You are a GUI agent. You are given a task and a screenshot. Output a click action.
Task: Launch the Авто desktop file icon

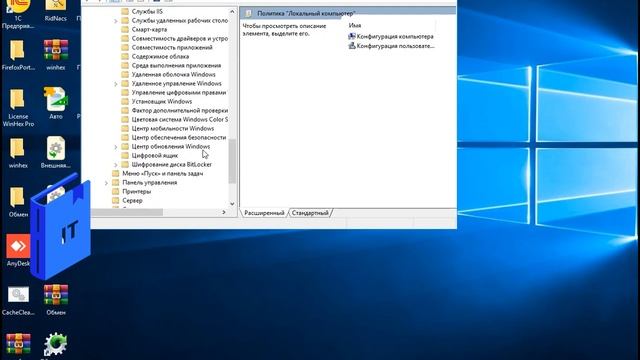56,104
